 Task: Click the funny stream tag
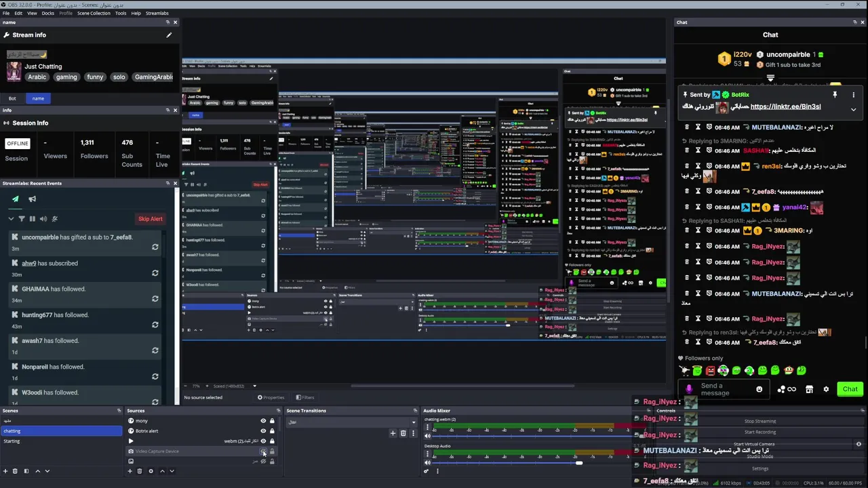coord(95,77)
